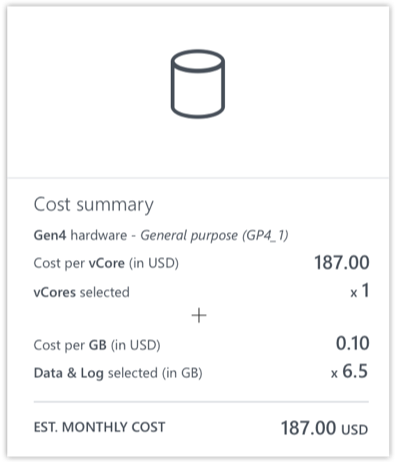Click the vCores selected label

pyautogui.click(x=82, y=292)
